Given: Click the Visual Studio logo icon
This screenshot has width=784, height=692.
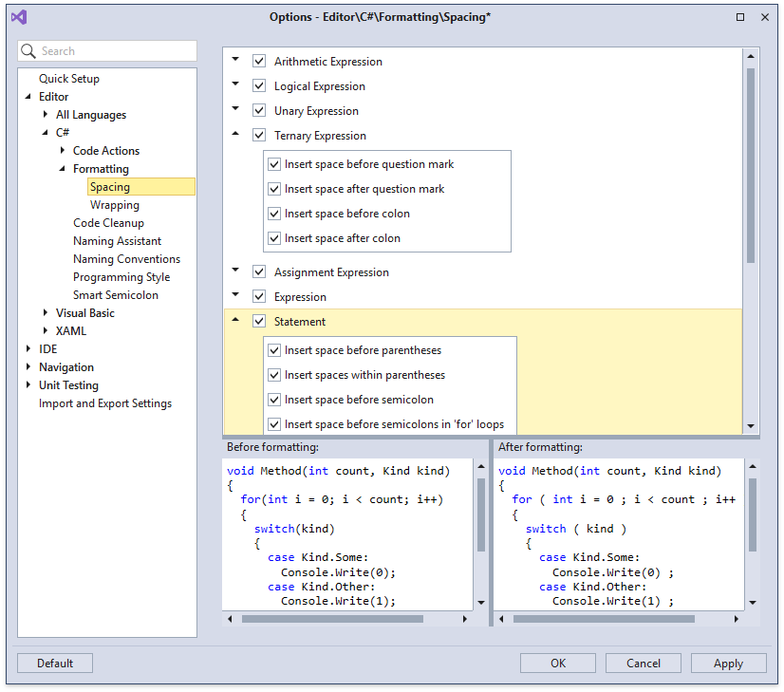Looking at the screenshot, I should (x=18, y=16).
